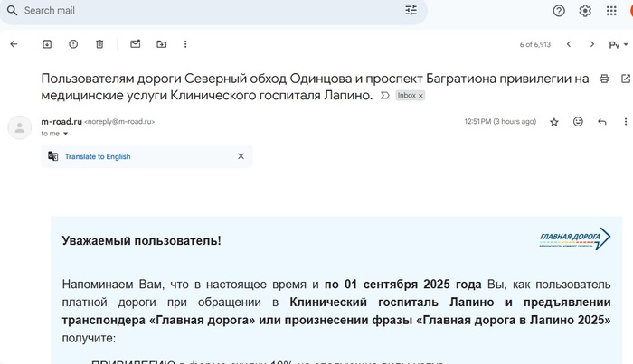This screenshot has width=633, height=364.
Task: Click the email subject line text
Action: [x=315, y=87]
